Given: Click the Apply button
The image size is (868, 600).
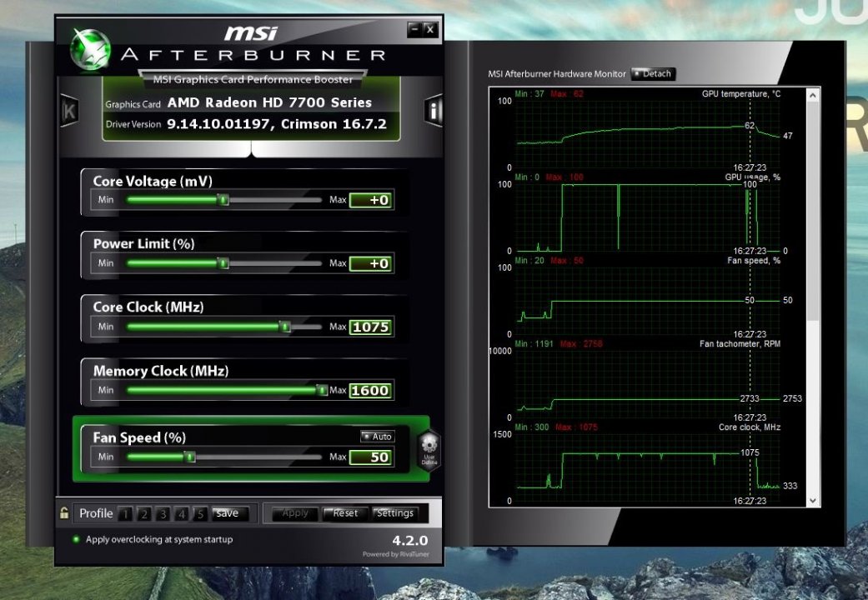Looking at the screenshot, I should click(x=295, y=513).
